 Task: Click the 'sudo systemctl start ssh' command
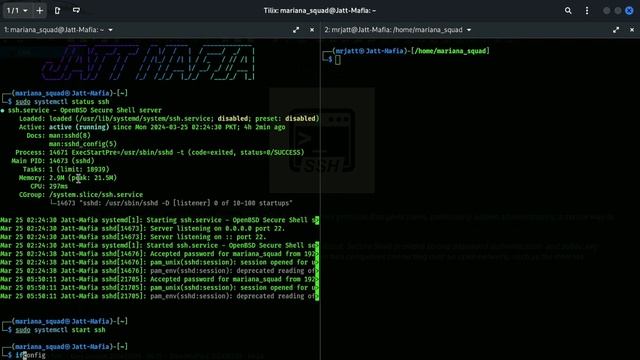(60, 330)
